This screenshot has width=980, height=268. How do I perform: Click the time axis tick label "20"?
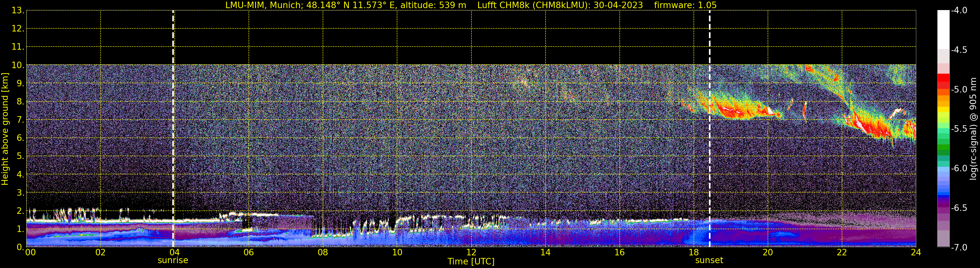click(x=768, y=252)
